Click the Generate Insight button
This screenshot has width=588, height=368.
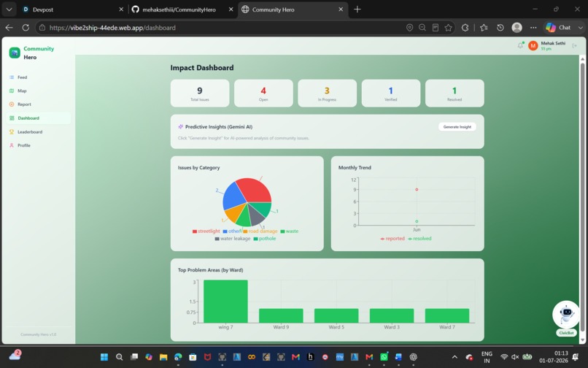457,127
